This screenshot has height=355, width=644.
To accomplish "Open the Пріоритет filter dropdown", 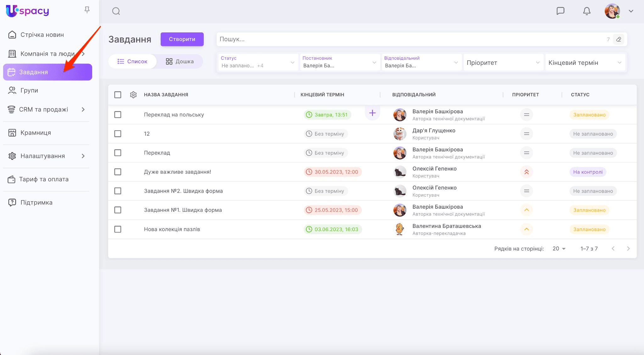I will [503, 63].
